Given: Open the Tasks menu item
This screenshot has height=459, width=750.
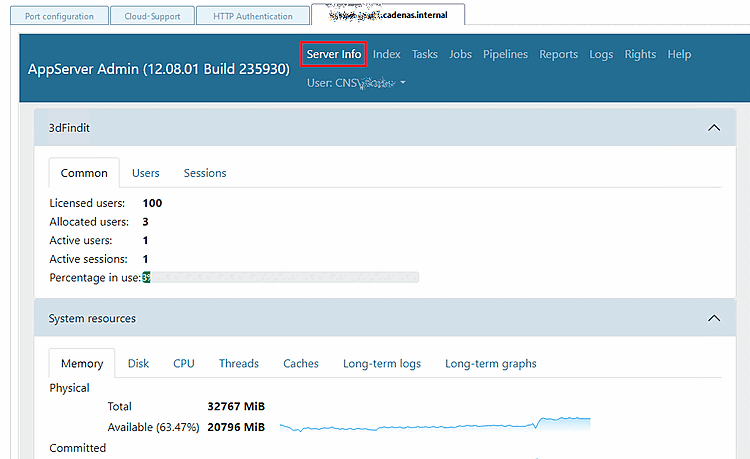Looking at the screenshot, I should (425, 54).
